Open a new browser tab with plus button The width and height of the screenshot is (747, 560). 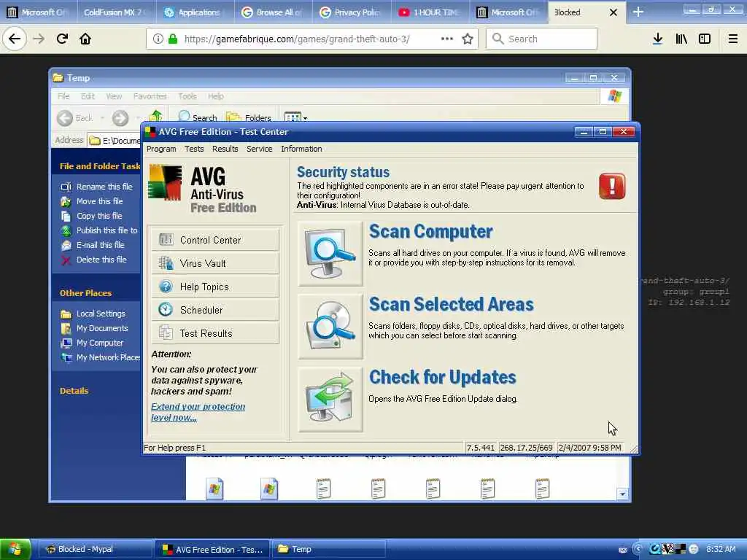pyautogui.click(x=638, y=12)
